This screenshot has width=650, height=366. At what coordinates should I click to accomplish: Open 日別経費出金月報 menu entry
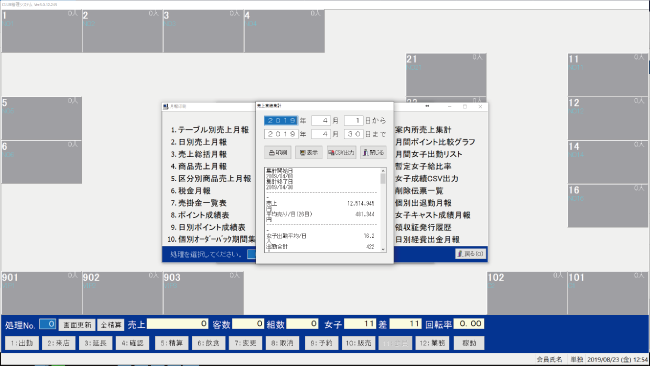[427, 240]
